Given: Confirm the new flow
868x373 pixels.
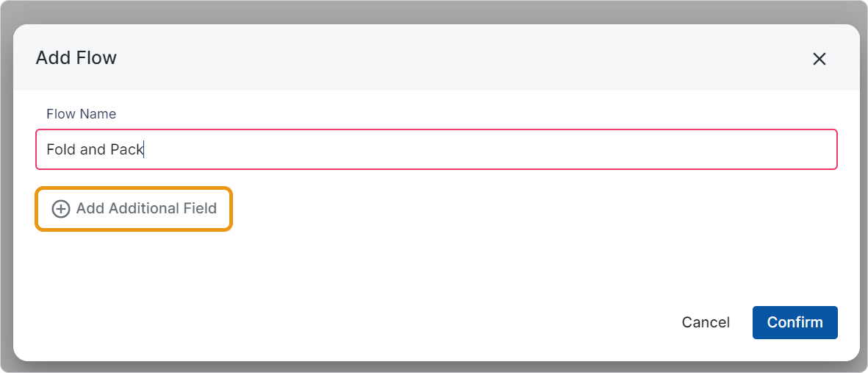Looking at the screenshot, I should point(795,322).
